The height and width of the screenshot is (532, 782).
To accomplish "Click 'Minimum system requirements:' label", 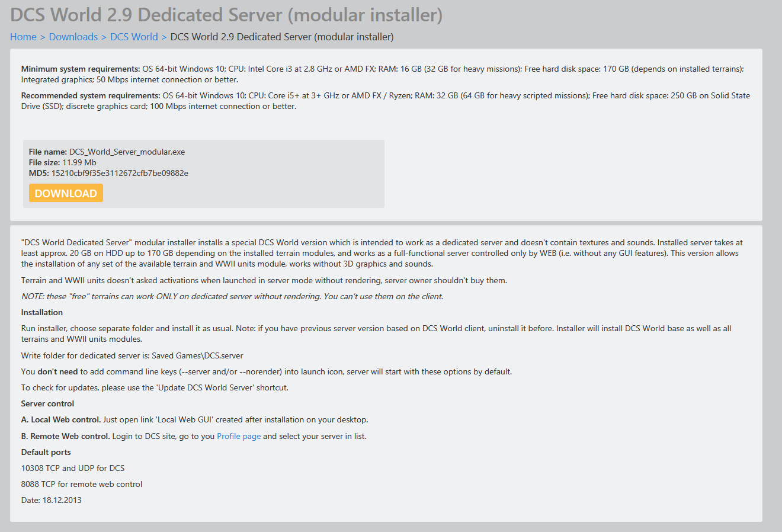I will pyautogui.click(x=81, y=69).
